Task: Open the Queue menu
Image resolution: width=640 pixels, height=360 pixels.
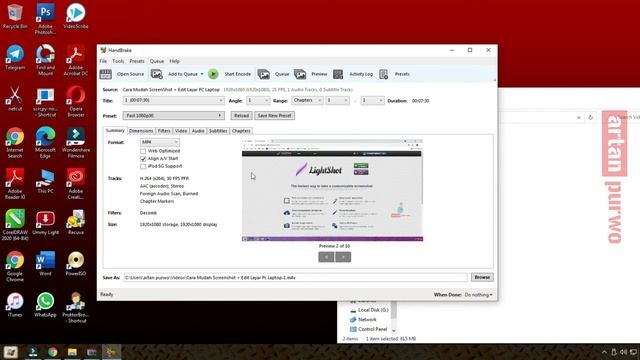Action: 157,61
